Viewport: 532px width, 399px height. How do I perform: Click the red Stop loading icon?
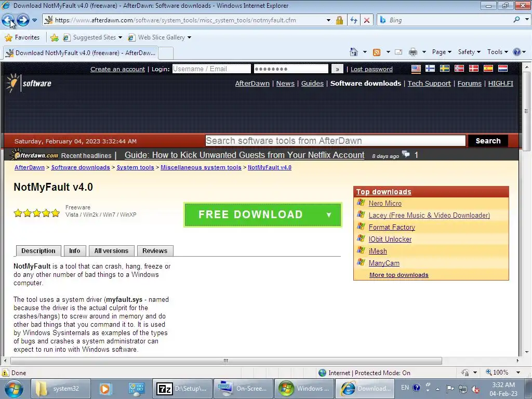tap(367, 20)
